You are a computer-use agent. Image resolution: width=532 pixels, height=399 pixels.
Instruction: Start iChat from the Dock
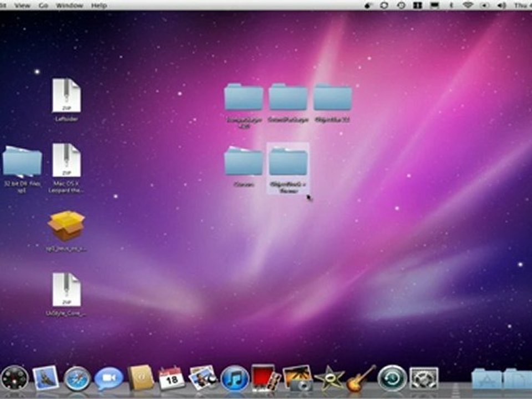pos(109,379)
